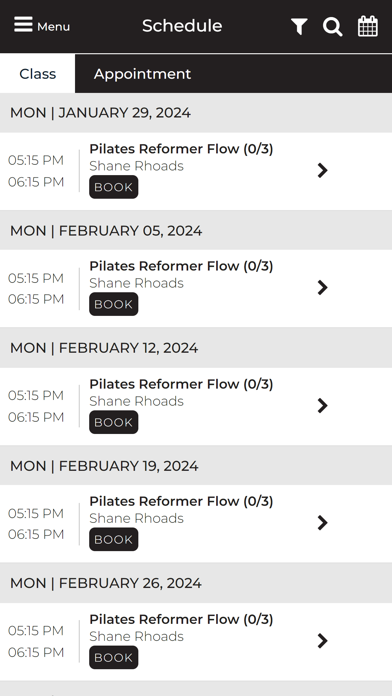Viewport: 392px width, 696px height.
Task: Book the January 29 Pilates class
Action: tap(114, 187)
